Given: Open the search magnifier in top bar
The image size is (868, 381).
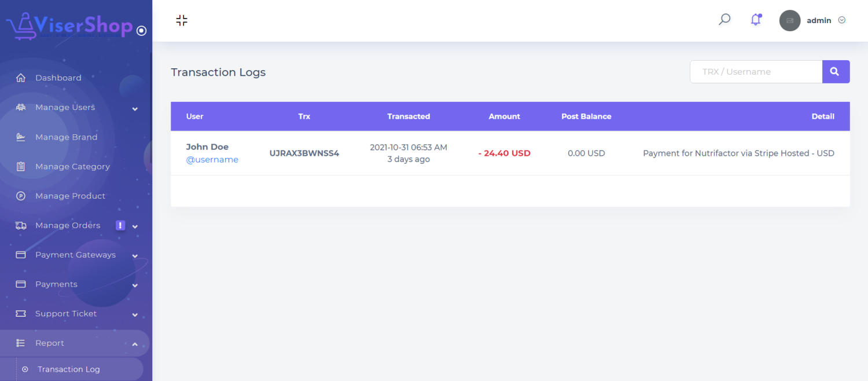Looking at the screenshot, I should click(724, 20).
